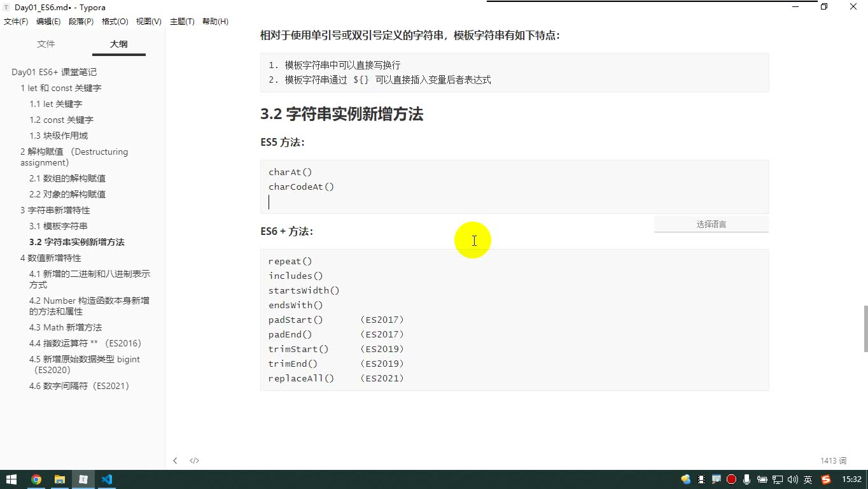Click the 选择语言 code language field

711,224
